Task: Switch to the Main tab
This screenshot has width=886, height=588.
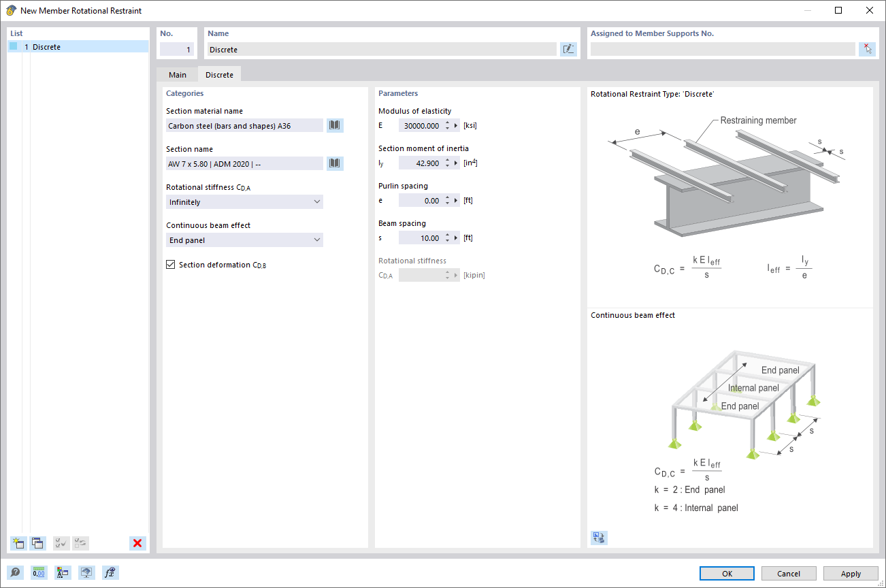Action: click(x=177, y=75)
